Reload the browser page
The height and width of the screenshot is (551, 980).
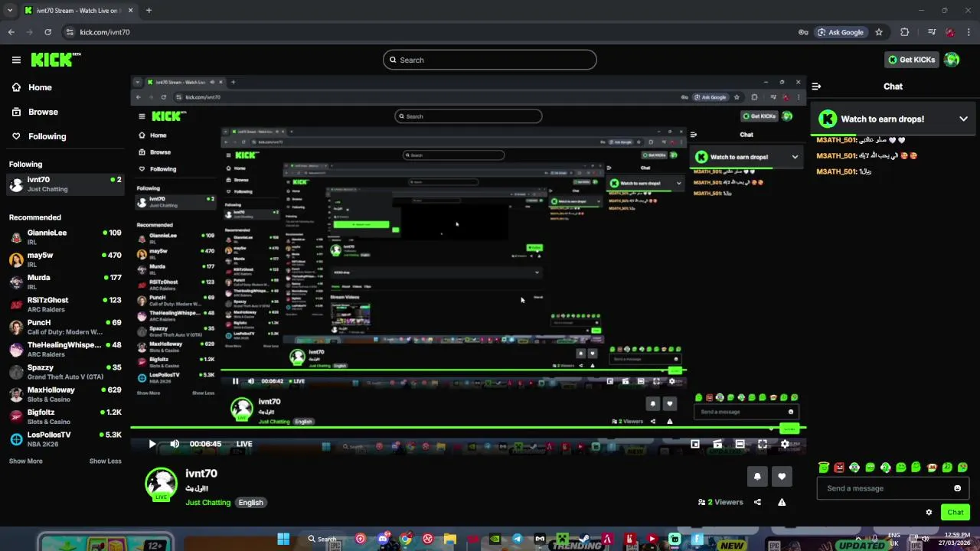[x=47, y=32]
